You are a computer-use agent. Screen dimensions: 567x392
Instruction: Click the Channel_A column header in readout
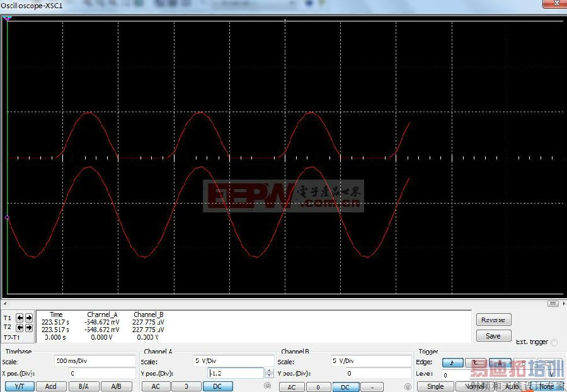click(102, 314)
